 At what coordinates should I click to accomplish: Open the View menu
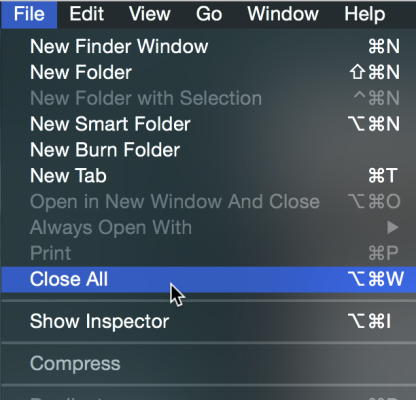[149, 14]
